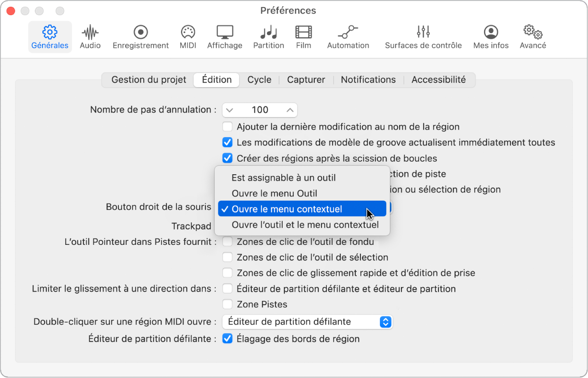Choose "Ouvre l'outil et le menu contextuel"

point(304,225)
